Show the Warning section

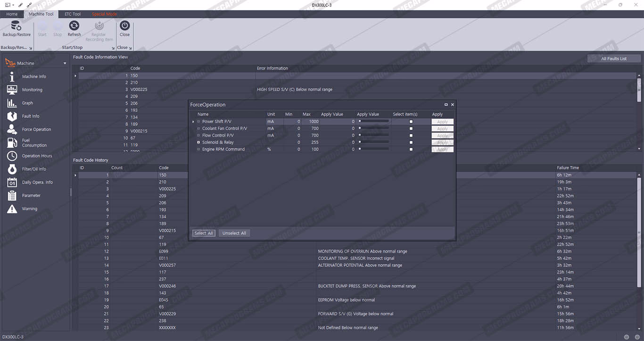click(x=29, y=208)
